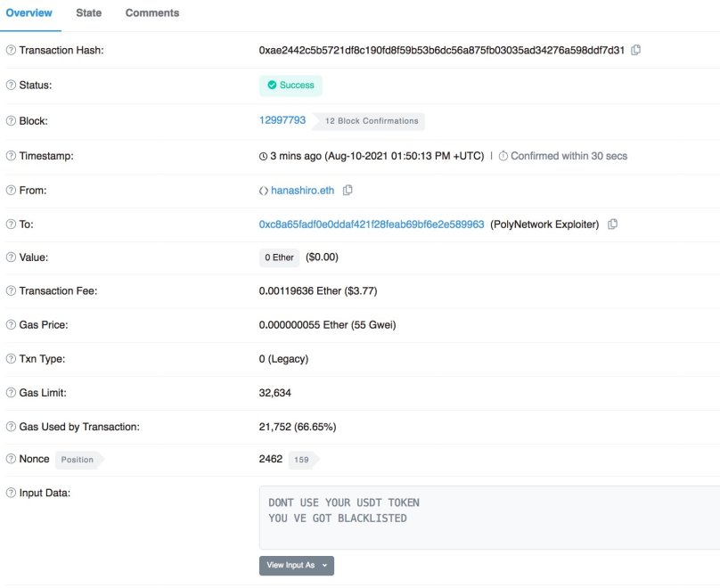The width and height of the screenshot is (720, 588).
Task: Open the Comments tab
Action: tap(151, 12)
